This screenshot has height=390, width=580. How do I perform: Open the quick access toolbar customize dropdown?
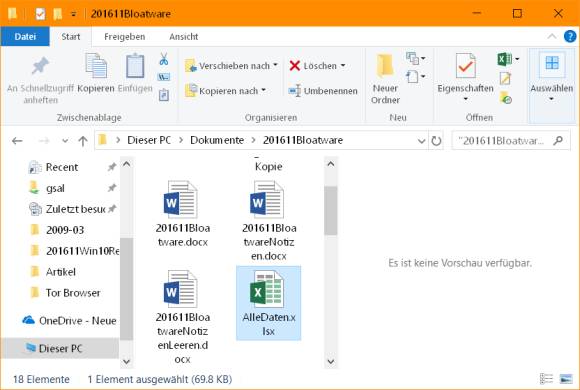coord(74,14)
